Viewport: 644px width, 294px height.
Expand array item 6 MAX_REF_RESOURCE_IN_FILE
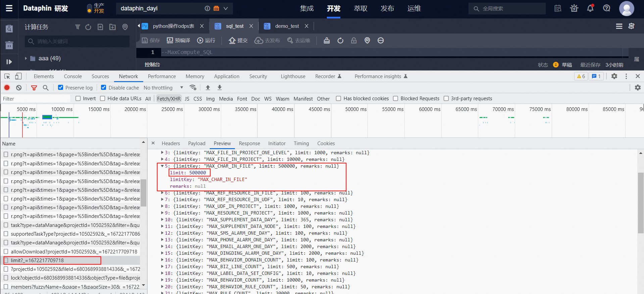point(162,193)
